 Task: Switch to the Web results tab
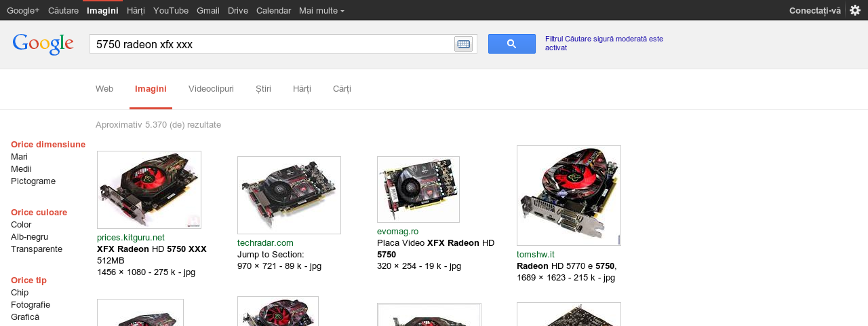104,89
